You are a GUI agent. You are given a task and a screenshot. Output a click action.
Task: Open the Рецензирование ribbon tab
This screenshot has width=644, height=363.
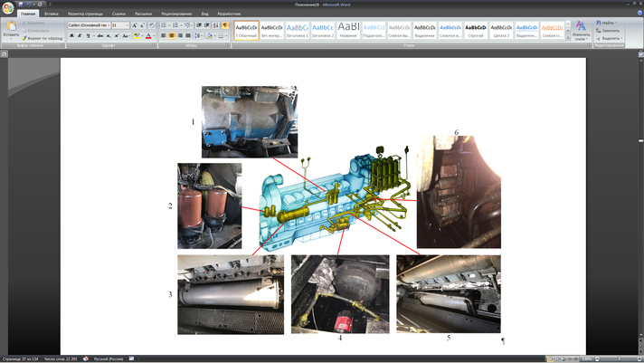click(177, 14)
